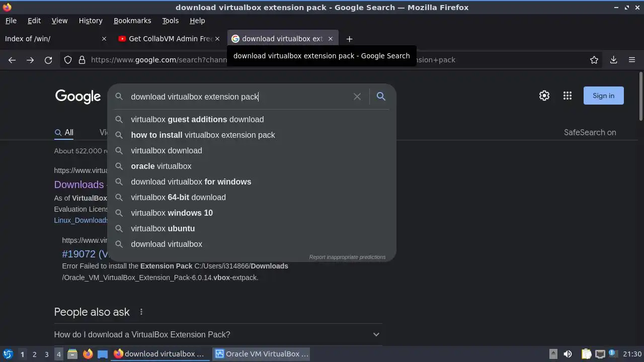644x362 pixels.
Task: Click the Google logo
Action: (78, 97)
